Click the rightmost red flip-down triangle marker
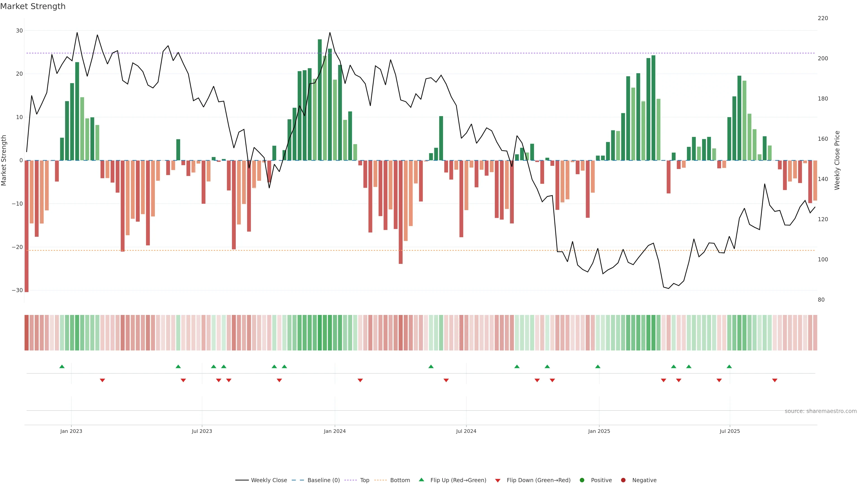Viewport: 868px width, 488px height. pos(775,380)
